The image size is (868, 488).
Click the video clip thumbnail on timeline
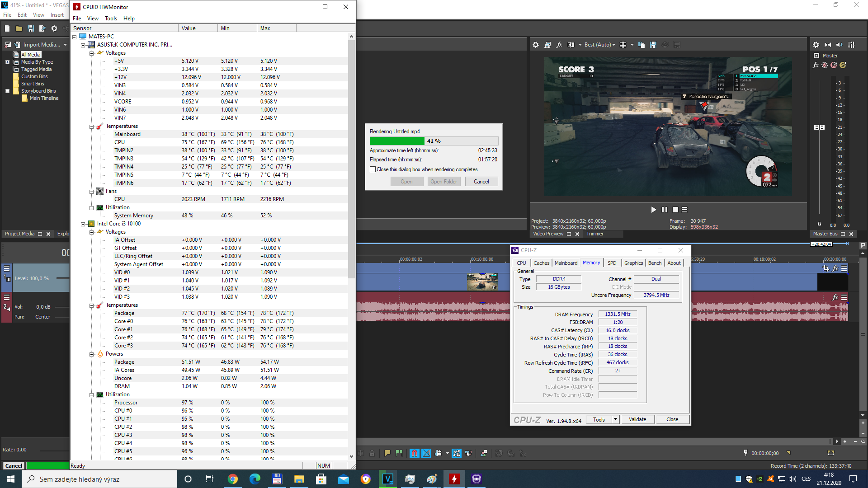click(482, 282)
